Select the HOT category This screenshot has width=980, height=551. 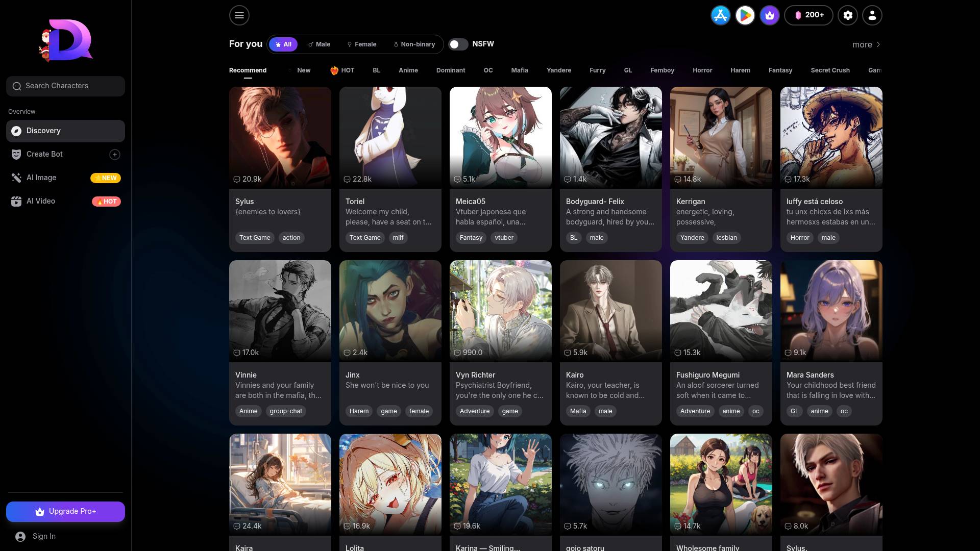pyautogui.click(x=342, y=70)
